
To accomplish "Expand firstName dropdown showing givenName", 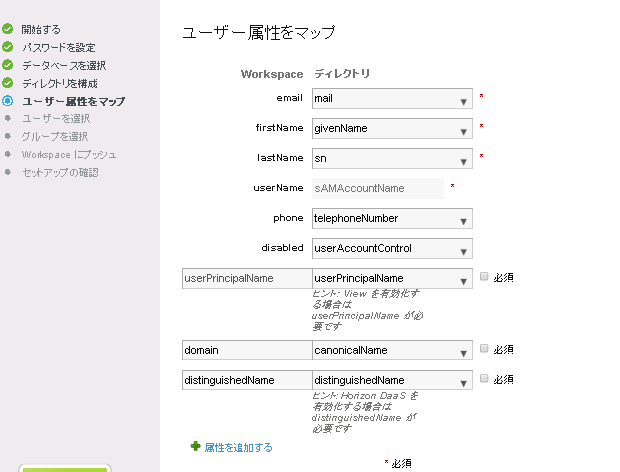I will pyautogui.click(x=392, y=129).
